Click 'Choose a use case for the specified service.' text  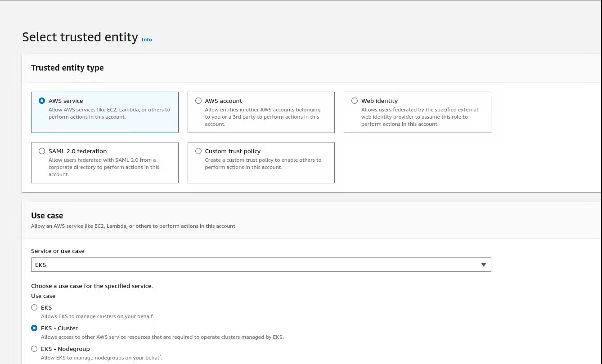(x=92, y=286)
